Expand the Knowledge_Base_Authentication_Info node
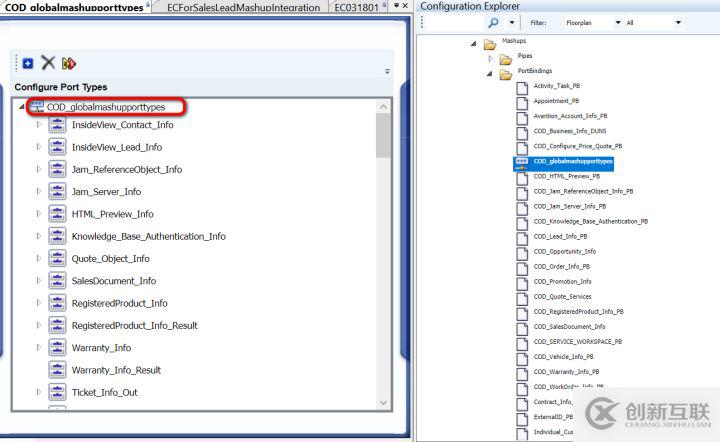Image resolution: width=720 pixels, height=442 pixels. click(39, 236)
